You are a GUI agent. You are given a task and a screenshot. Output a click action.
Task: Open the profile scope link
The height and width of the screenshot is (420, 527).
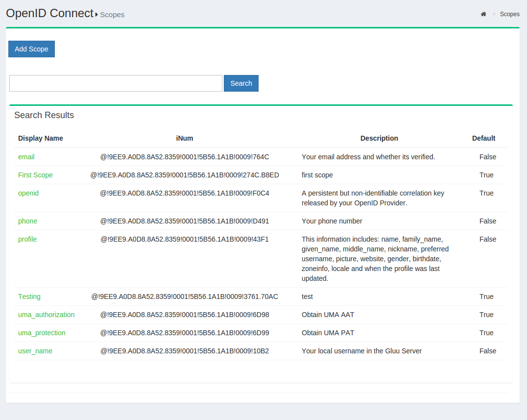click(x=27, y=239)
